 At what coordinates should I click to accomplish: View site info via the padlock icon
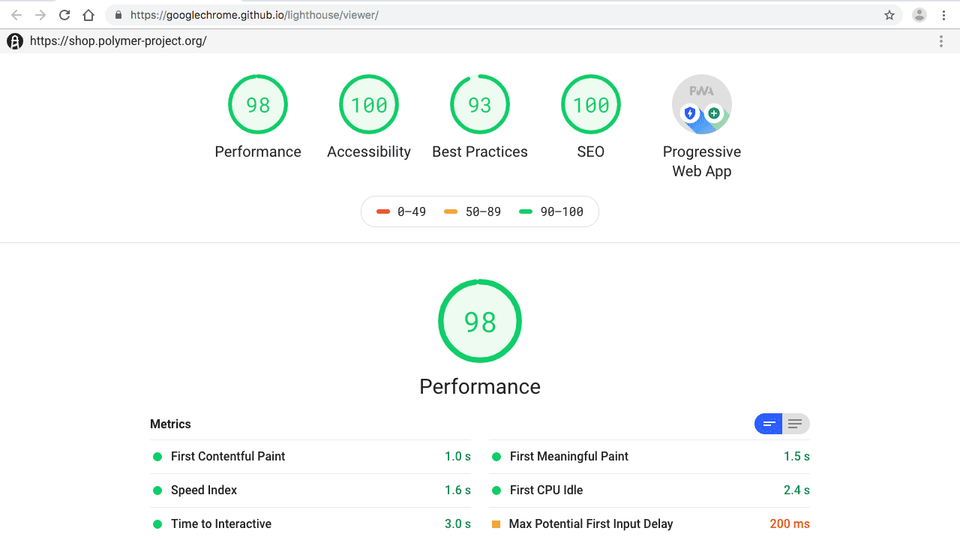tap(118, 15)
